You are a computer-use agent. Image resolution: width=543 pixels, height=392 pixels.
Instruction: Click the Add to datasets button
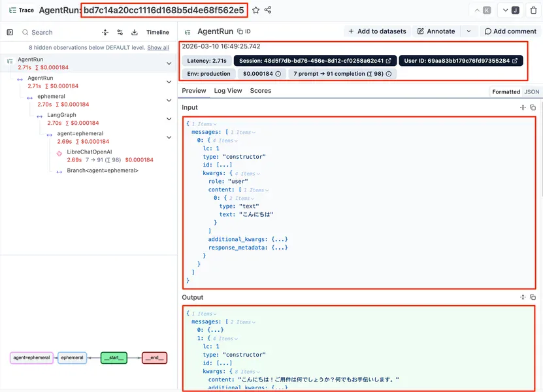tap(377, 31)
